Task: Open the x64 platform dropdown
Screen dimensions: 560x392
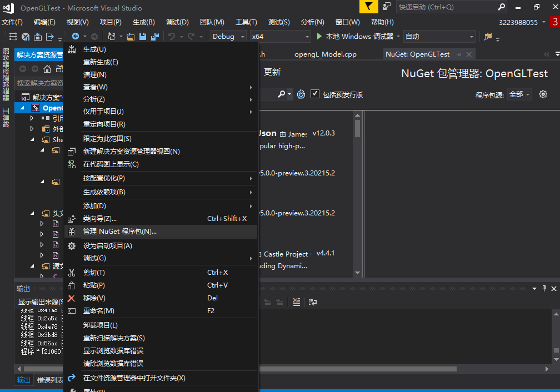Action: pos(279,37)
